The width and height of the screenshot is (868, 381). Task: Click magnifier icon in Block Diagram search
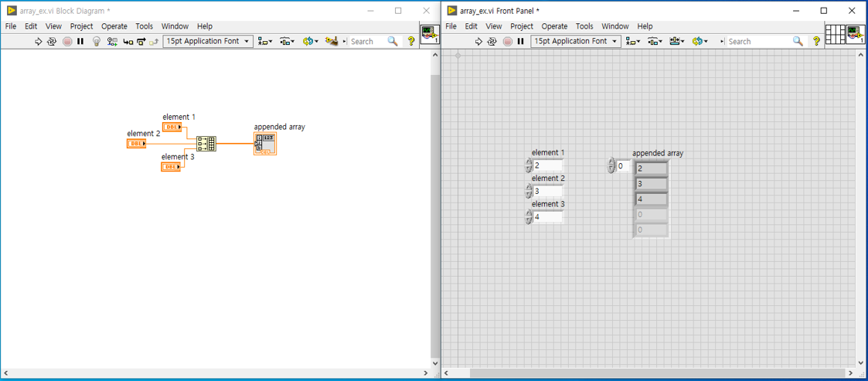393,41
